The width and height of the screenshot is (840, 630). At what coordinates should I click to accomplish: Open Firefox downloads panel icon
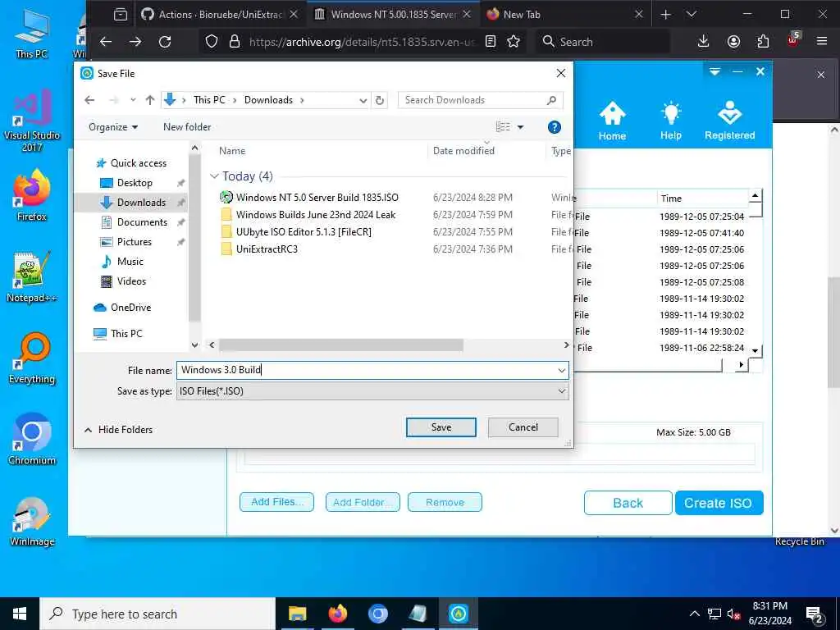(x=703, y=42)
